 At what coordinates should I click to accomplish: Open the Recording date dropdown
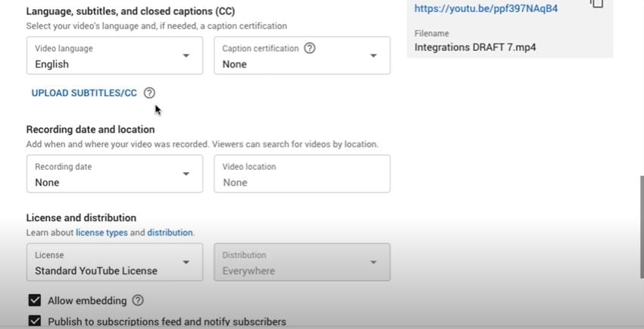click(x=114, y=174)
